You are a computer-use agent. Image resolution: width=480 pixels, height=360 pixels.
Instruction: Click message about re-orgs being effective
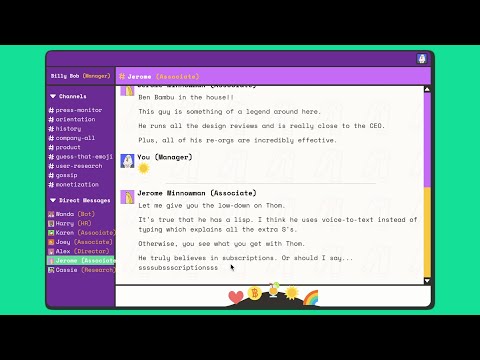237,140
